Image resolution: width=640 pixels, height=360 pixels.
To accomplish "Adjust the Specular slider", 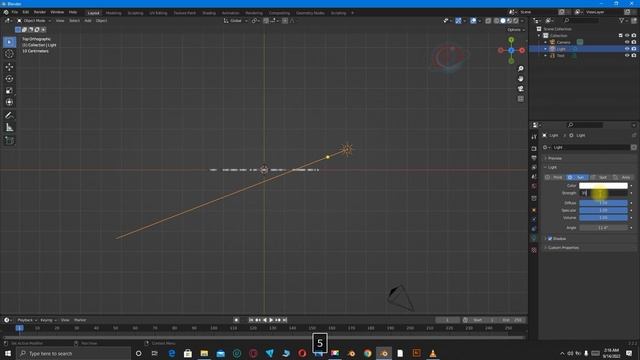I will (603, 210).
